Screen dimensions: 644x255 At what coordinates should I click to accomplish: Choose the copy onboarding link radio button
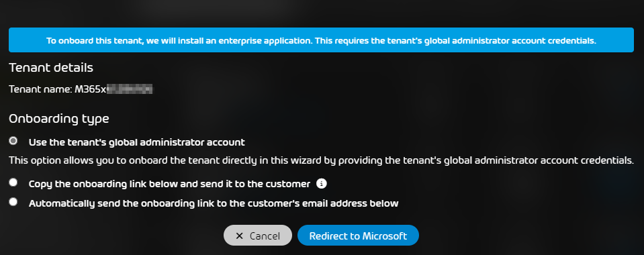[13, 183]
